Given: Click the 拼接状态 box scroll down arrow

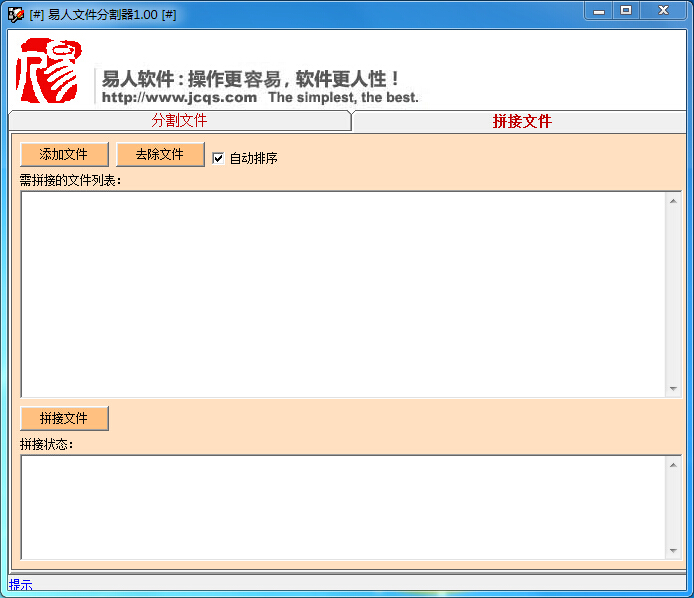Looking at the screenshot, I should click(674, 551).
